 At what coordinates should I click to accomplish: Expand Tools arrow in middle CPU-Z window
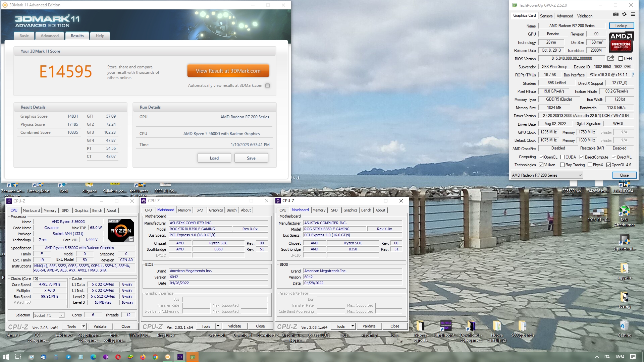point(218,326)
